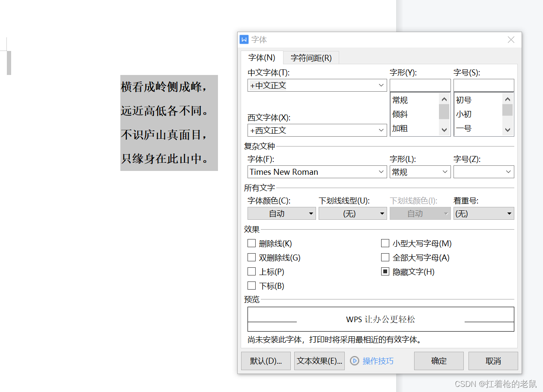This screenshot has height=392, width=543.
Task: Switch to the 字符间距 tab
Action: [x=311, y=57]
